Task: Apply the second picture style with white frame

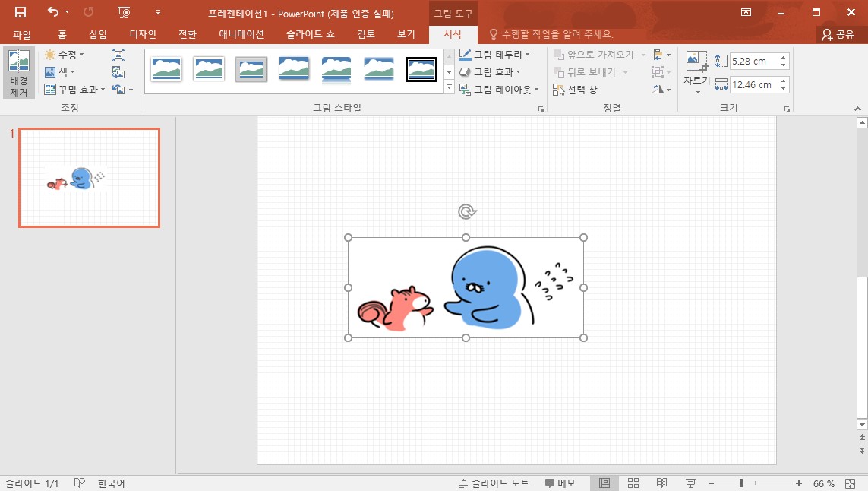Action: click(x=209, y=69)
